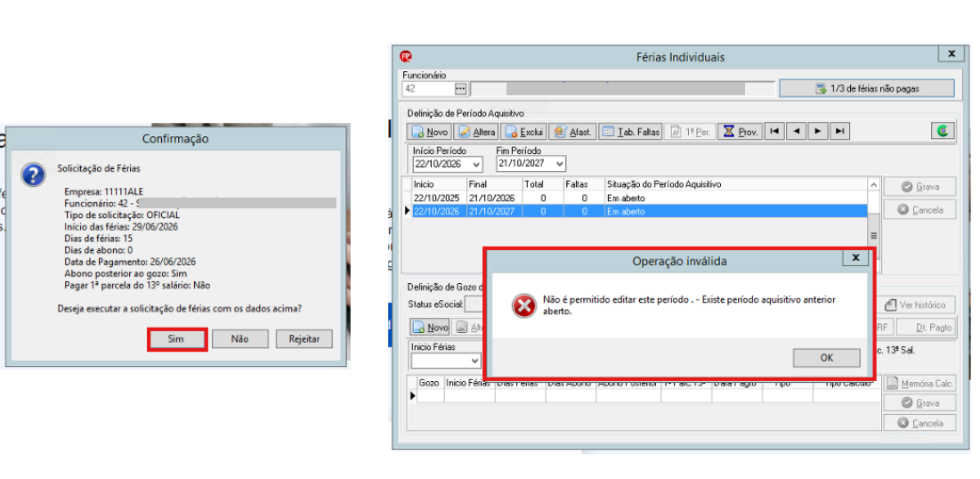
Task: Click Grava beside the gozo grid
Action: point(919,403)
